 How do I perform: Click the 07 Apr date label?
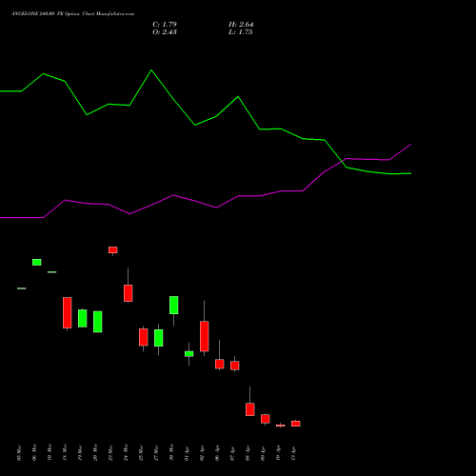[232, 454]
